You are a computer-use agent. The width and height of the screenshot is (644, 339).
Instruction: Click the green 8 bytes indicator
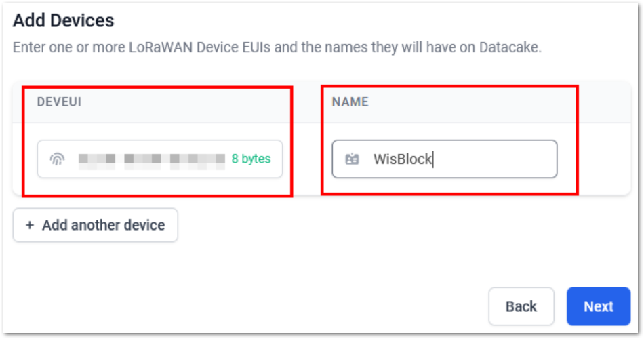coord(251,159)
